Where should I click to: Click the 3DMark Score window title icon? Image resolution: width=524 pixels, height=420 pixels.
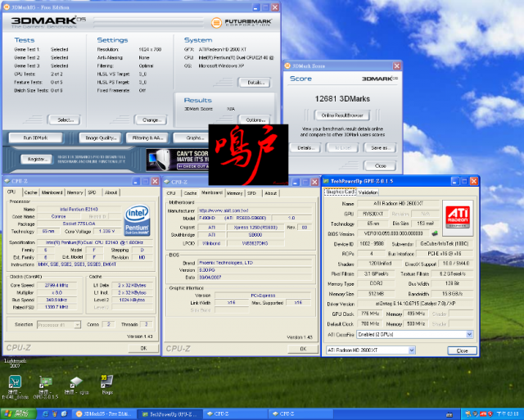click(287, 65)
